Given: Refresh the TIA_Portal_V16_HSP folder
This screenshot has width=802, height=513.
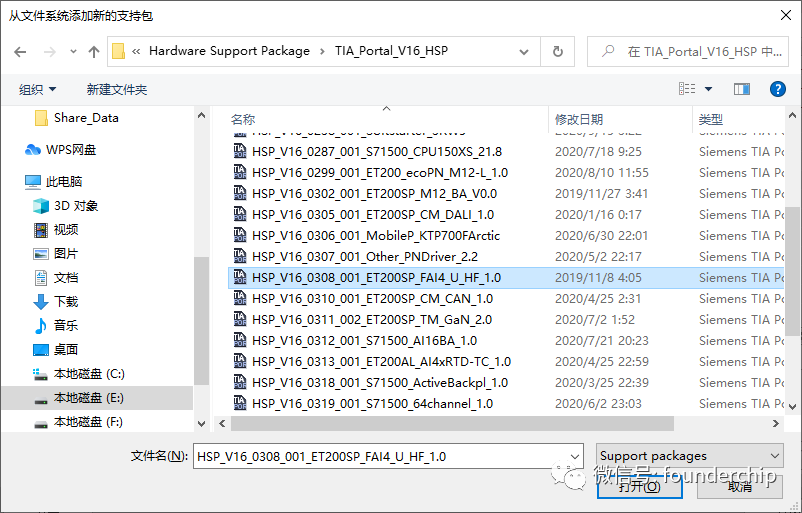Looking at the screenshot, I should 558,52.
